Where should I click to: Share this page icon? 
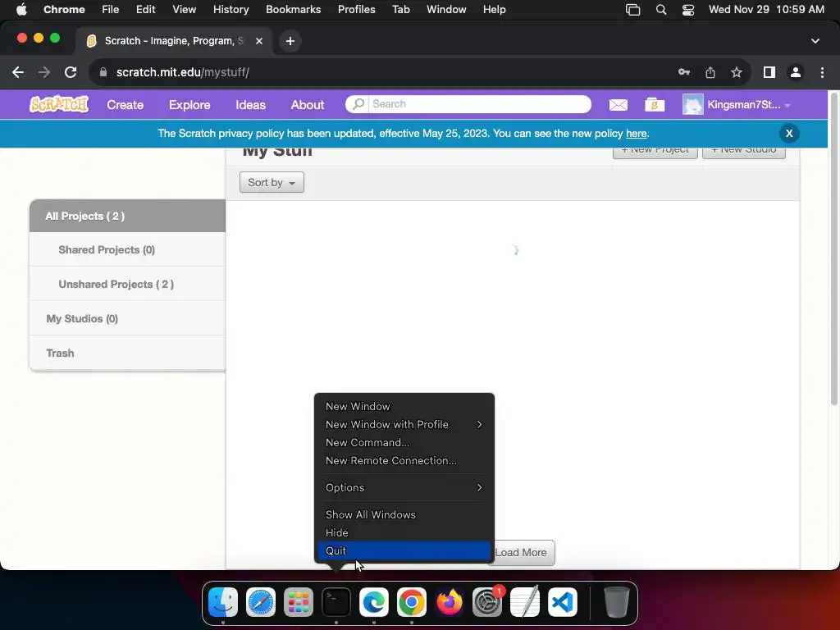(x=710, y=72)
